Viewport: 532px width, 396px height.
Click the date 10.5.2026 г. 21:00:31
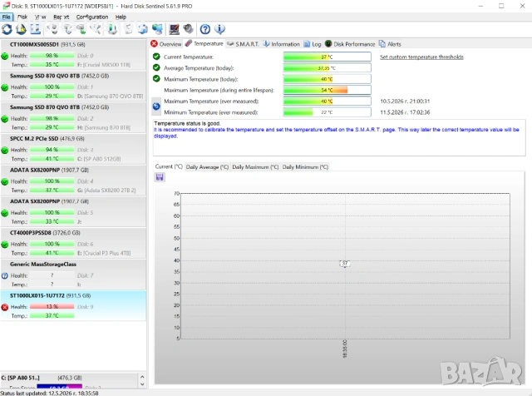405,101
